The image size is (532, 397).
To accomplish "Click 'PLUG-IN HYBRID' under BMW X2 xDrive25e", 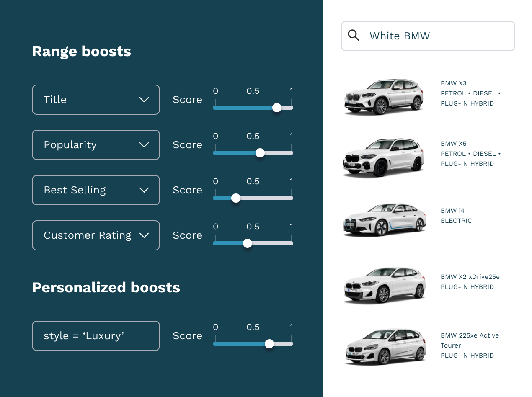I will 467,287.
